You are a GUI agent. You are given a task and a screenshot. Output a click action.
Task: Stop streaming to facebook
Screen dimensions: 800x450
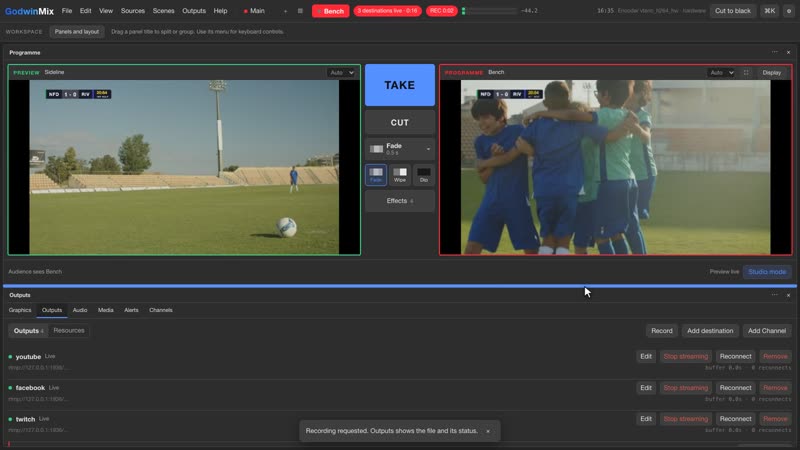coord(686,388)
